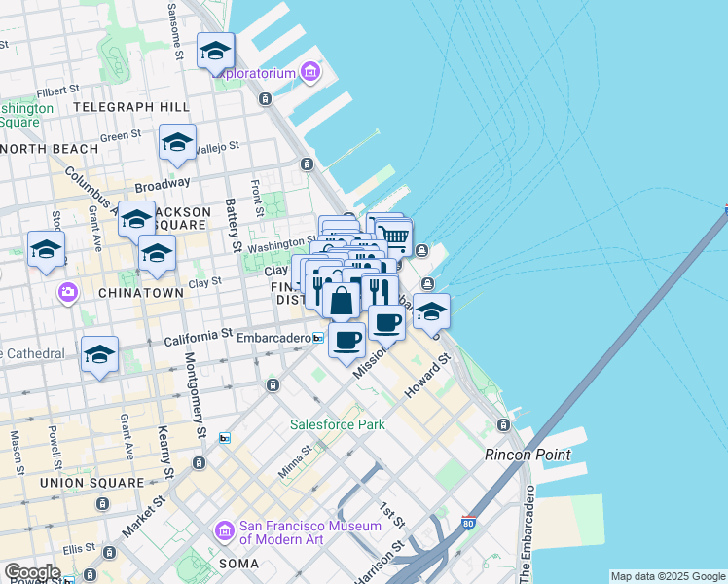Select the transit stop icon next to Ellis St

click(x=109, y=553)
